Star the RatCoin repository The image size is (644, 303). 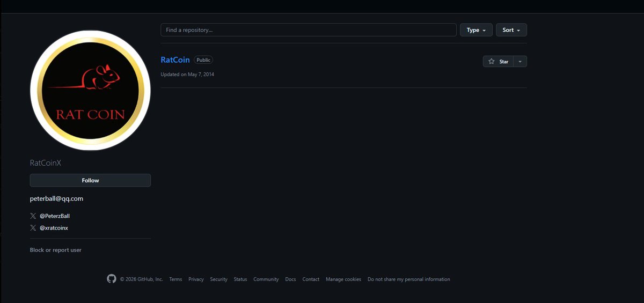pos(498,62)
